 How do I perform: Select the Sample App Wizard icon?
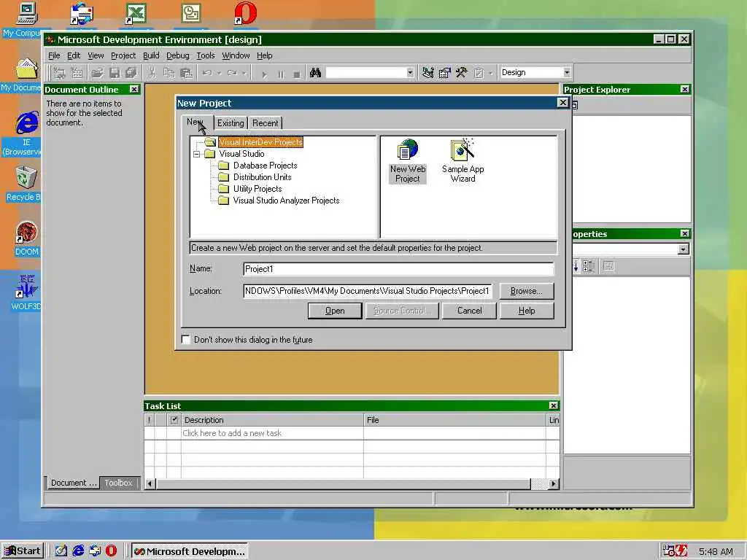(x=462, y=161)
